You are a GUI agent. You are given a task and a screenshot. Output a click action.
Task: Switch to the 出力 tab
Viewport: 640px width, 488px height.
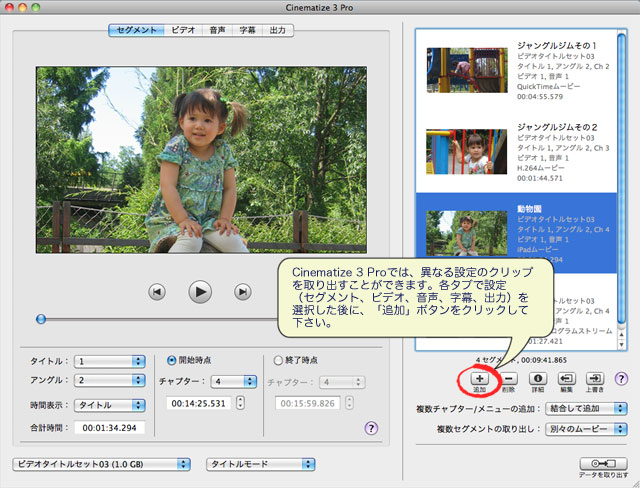click(x=278, y=30)
